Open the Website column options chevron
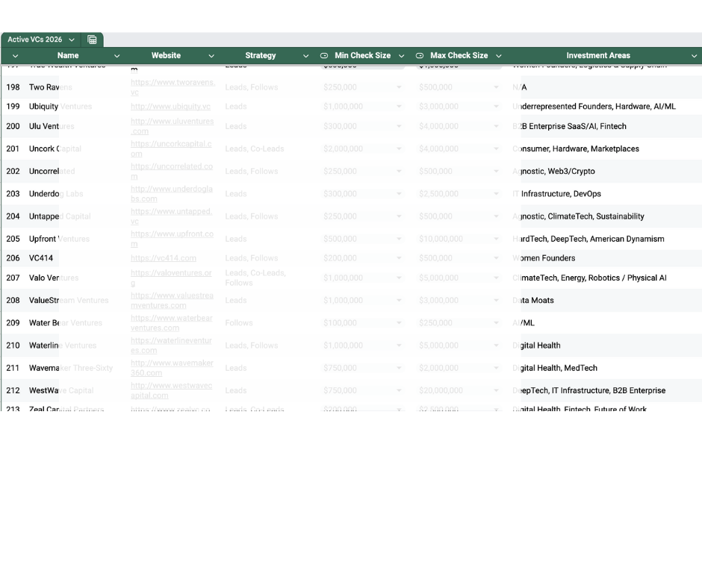The image size is (702, 588). [x=211, y=56]
